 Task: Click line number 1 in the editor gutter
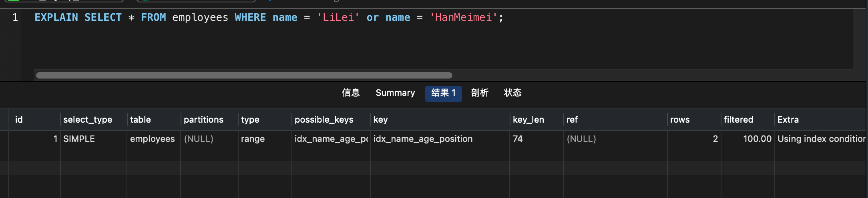pyautogui.click(x=15, y=18)
